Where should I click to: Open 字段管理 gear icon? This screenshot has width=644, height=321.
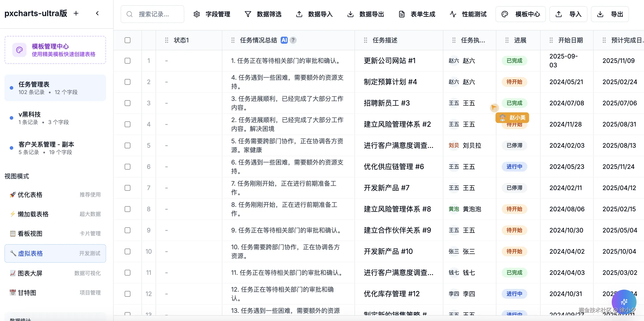(197, 14)
